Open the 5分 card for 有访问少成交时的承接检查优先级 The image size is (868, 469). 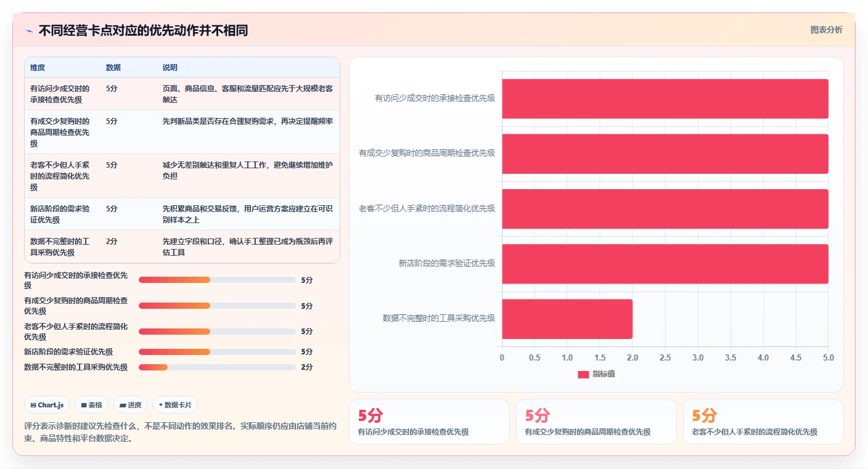coord(429,422)
